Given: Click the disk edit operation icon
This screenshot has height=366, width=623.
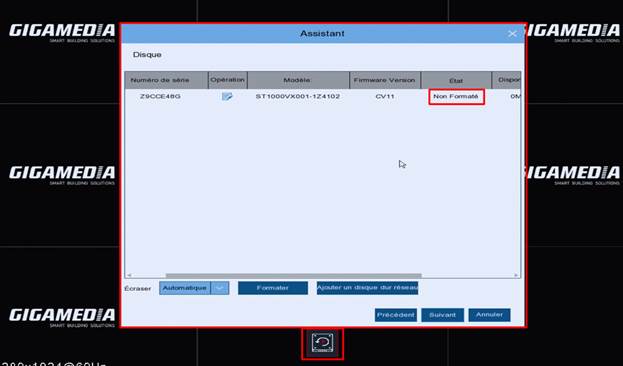Looking at the screenshot, I should tap(227, 96).
